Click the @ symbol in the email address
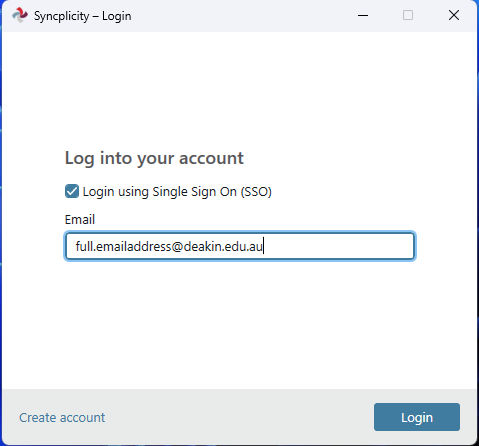The height and width of the screenshot is (446, 479). (177, 247)
